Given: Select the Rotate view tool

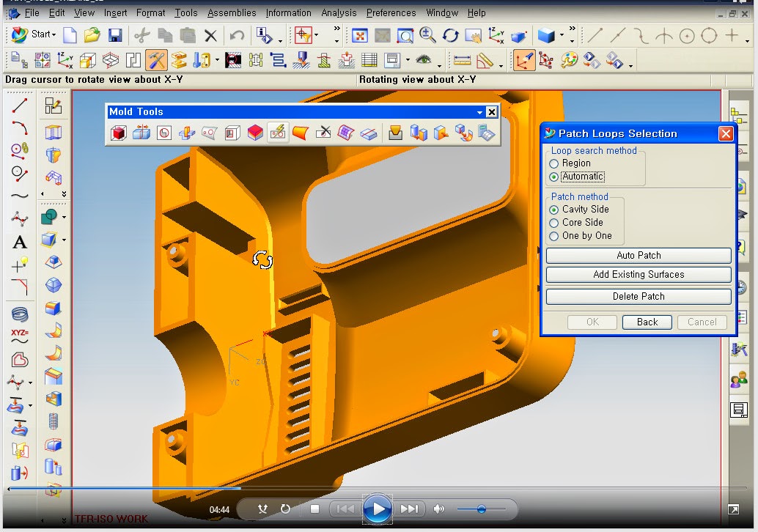Looking at the screenshot, I should coord(450,35).
